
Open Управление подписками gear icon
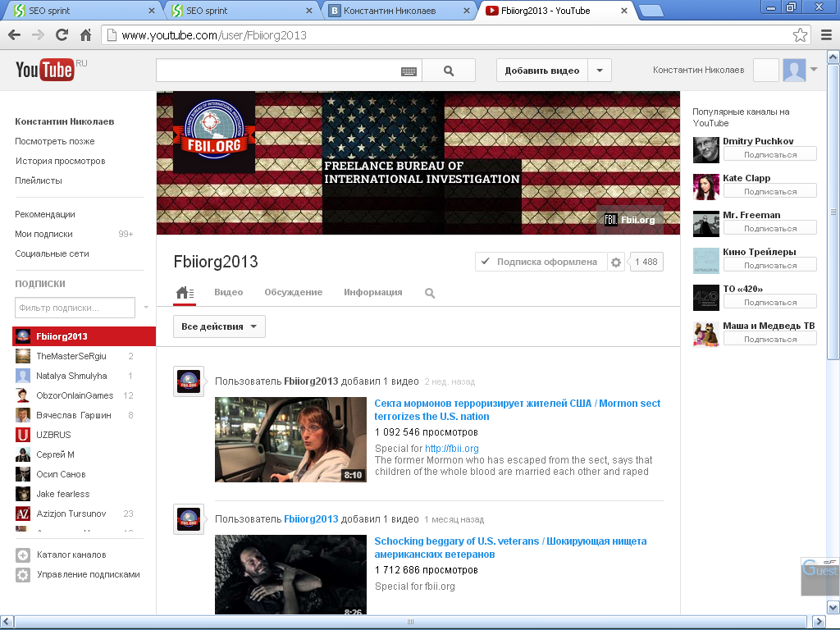[x=22, y=575]
